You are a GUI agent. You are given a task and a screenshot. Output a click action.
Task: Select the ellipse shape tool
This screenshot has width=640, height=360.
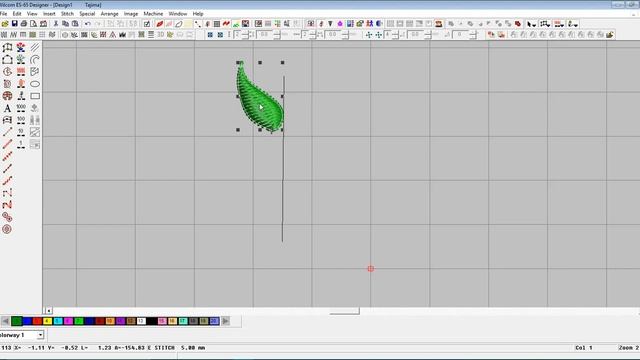(x=35, y=84)
